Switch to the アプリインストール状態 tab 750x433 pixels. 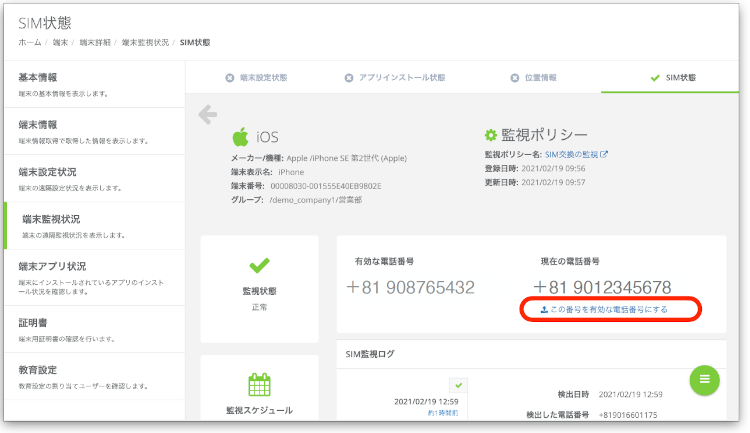395,78
